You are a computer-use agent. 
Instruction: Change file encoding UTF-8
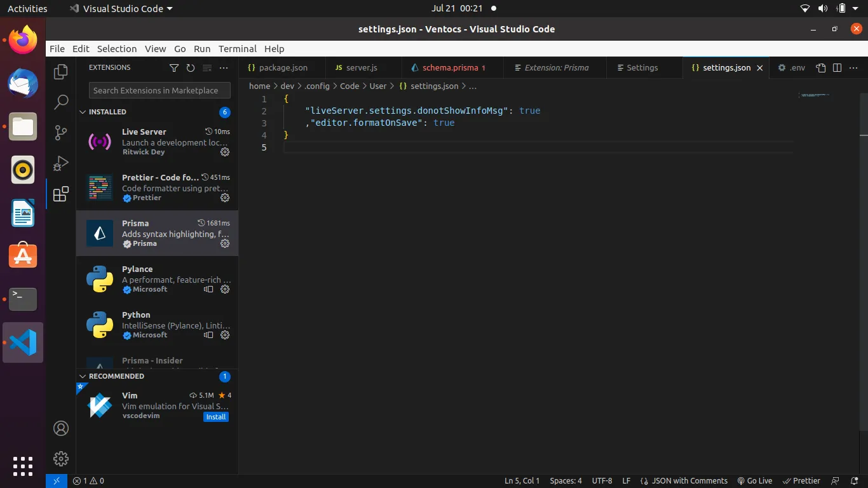tap(602, 481)
